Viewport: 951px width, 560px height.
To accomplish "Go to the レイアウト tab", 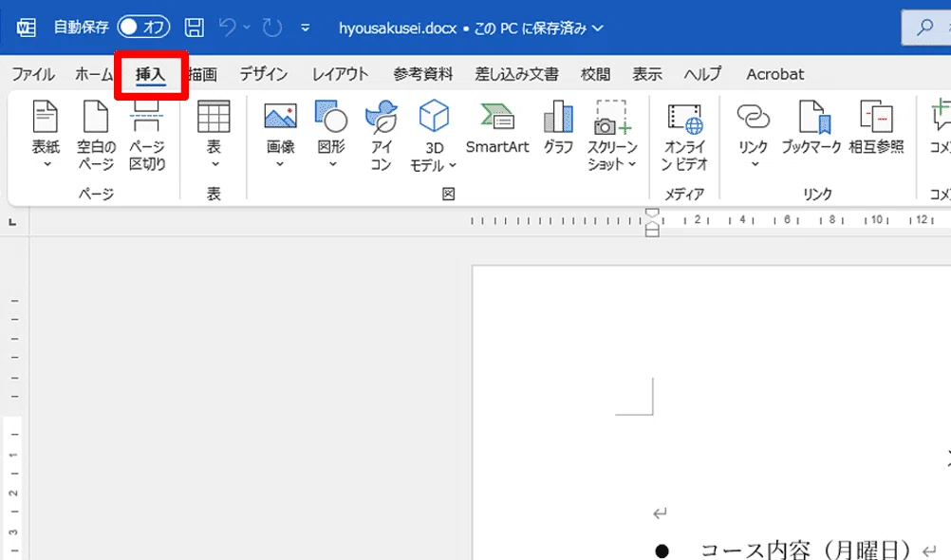I will (340, 74).
